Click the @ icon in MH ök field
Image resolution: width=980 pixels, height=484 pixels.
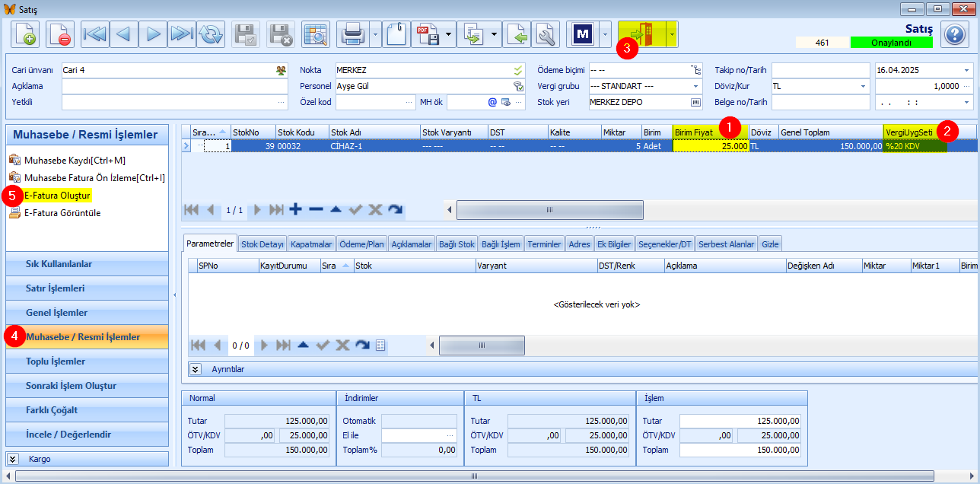[x=492, y=101]
